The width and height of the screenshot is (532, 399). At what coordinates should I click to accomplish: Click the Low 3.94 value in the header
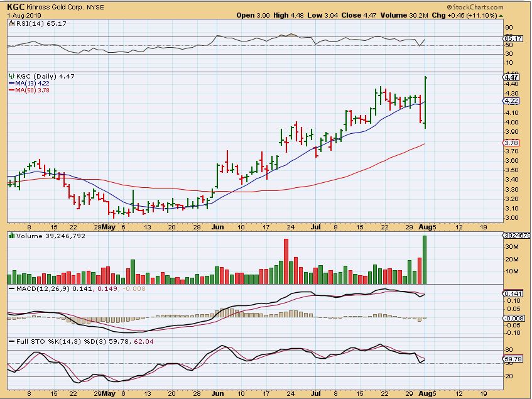point(322,15)
